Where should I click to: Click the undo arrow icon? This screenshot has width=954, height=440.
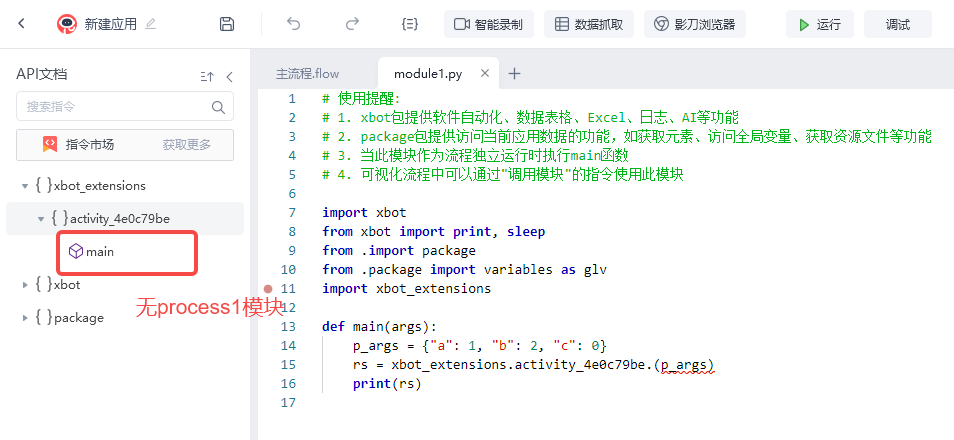[294, 24]
